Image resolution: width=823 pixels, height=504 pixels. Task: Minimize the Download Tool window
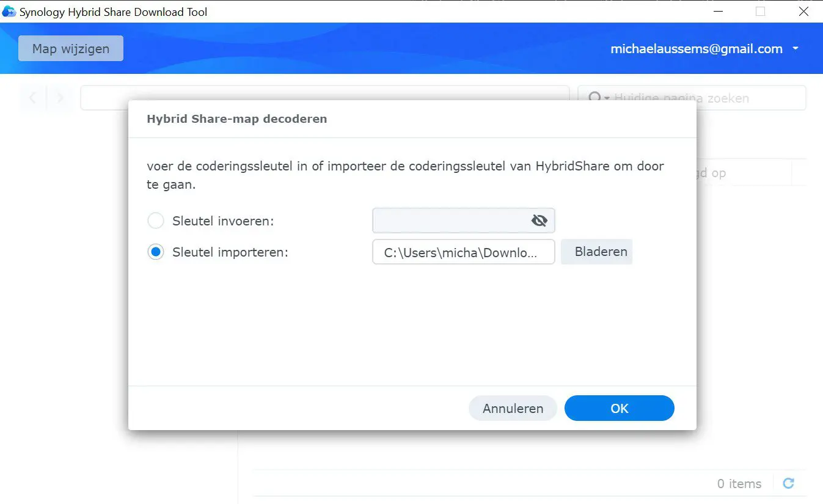point(719,11)
